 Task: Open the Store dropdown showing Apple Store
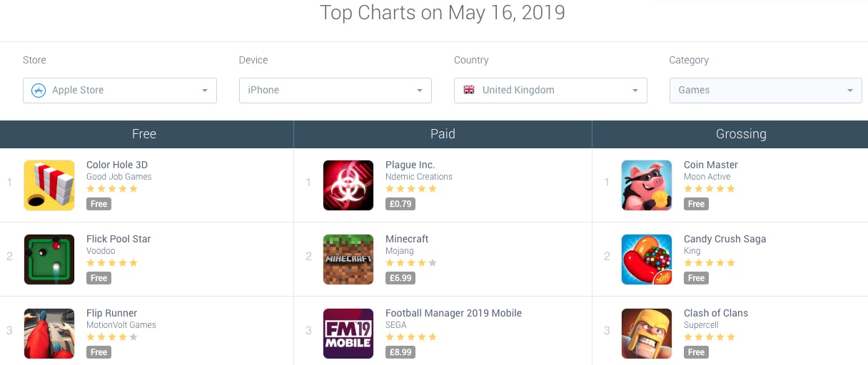pyautogui.click(x=120, y=91)
